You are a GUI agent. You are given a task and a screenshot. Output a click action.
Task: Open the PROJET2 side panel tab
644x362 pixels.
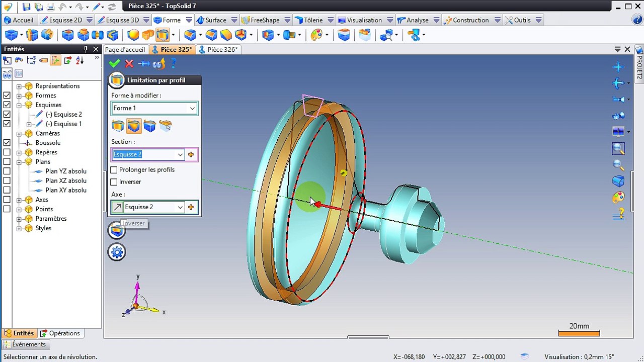click(x=639, y=62)
